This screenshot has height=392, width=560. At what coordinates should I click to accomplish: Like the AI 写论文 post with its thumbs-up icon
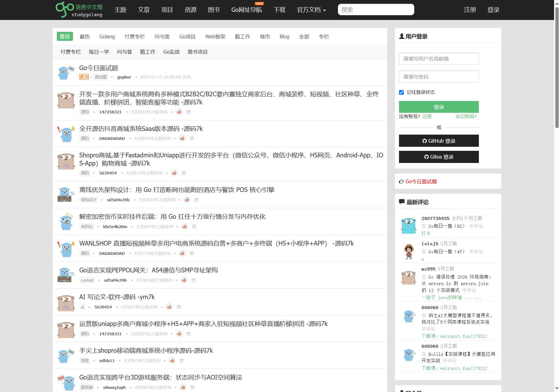click(x=169, y=307)
